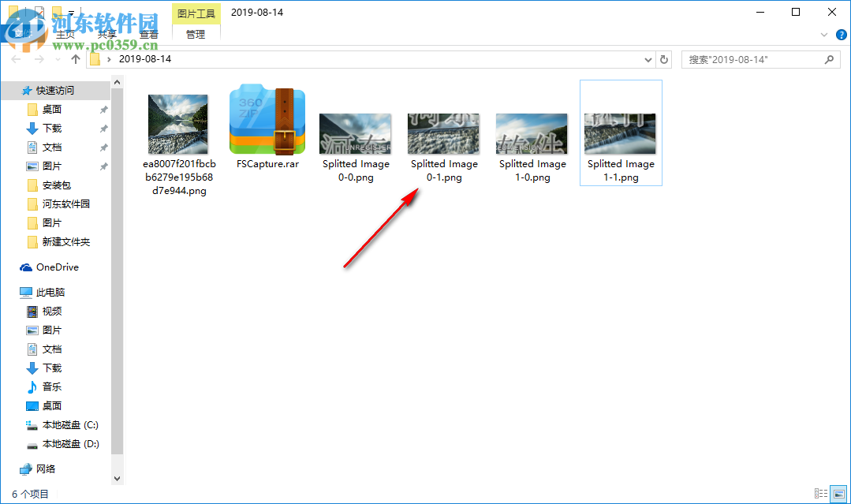
Task: Select the 管理 tab
Action: click(x=196, y=34)
